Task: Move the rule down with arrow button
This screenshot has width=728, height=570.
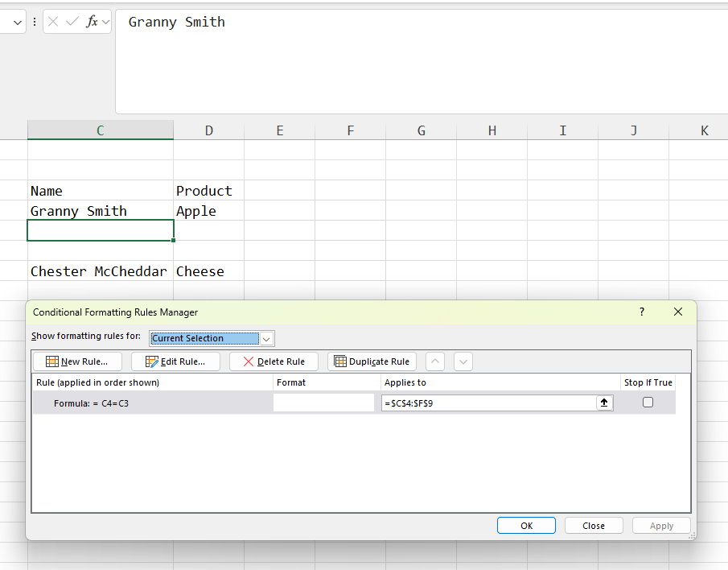Action: point(463,361)
